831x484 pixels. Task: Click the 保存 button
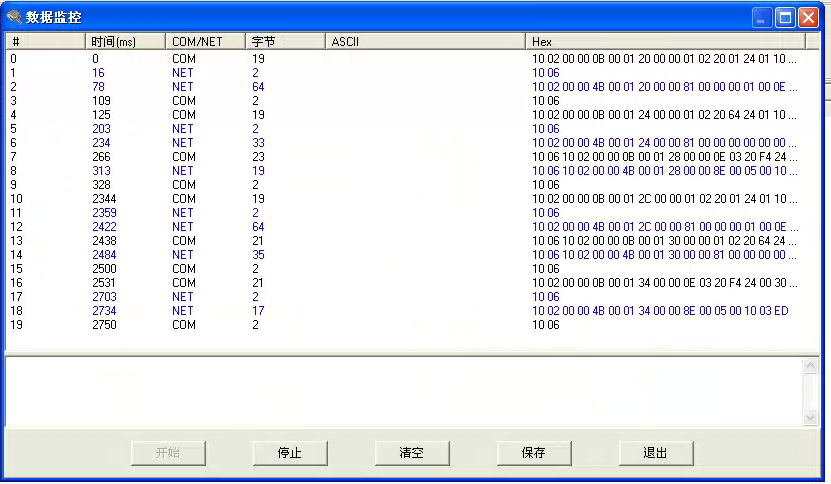coord(534,452)
